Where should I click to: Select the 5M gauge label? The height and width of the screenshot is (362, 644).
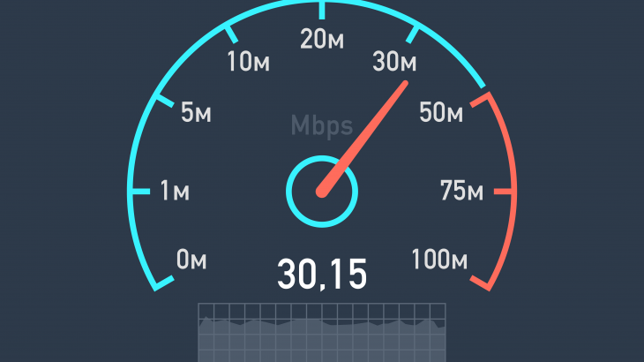point(196,112)
